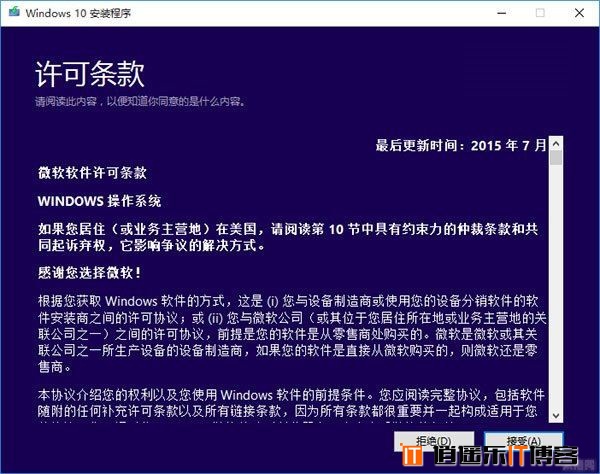Click the 最后更新时间：2015 年 7 月 text

pyautogui.click(x=461, y=145)
